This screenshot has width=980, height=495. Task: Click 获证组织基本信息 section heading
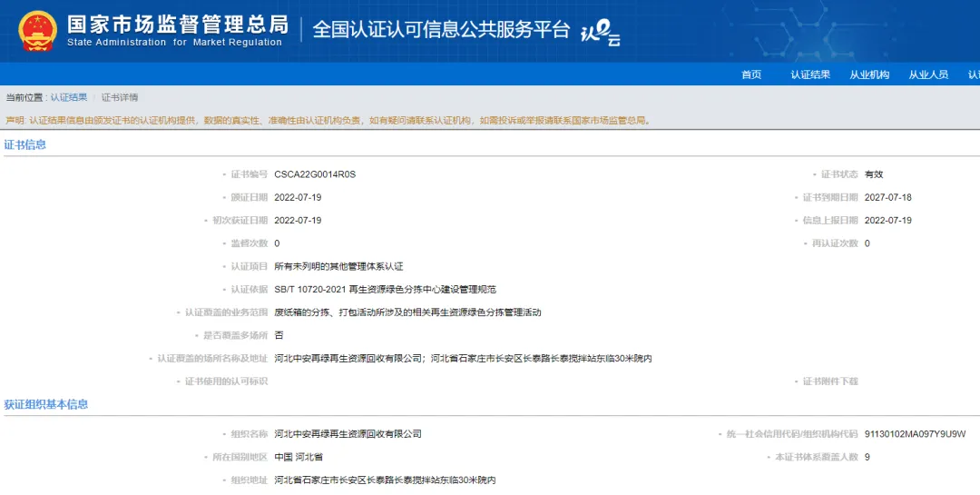pyautogui.click(x=46, y=404)
